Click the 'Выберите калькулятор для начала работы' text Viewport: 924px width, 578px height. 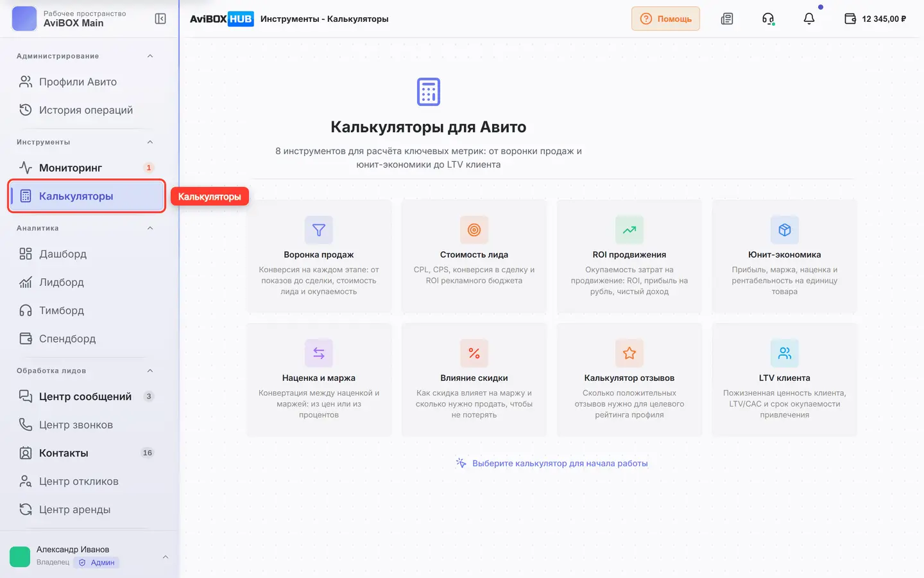point(560,463)
